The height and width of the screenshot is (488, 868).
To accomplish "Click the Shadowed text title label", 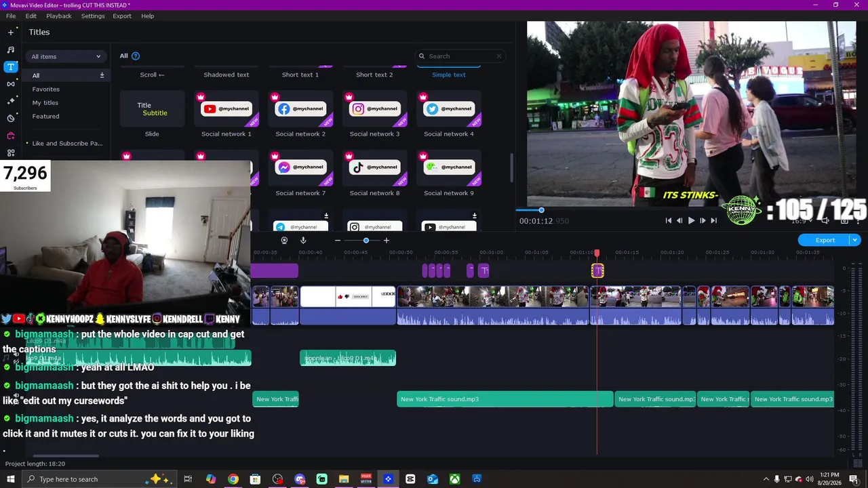I will [226, 75].
